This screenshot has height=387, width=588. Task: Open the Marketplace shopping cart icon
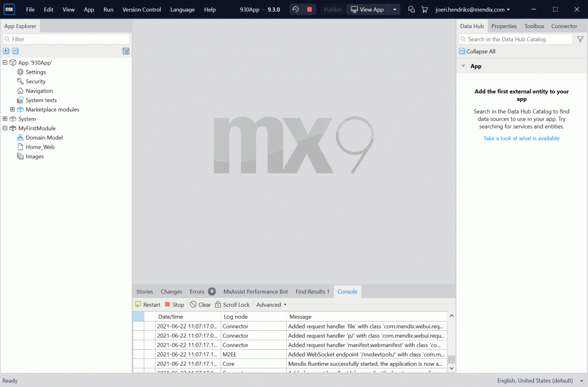pyautogui.click(x=425, y=9)
